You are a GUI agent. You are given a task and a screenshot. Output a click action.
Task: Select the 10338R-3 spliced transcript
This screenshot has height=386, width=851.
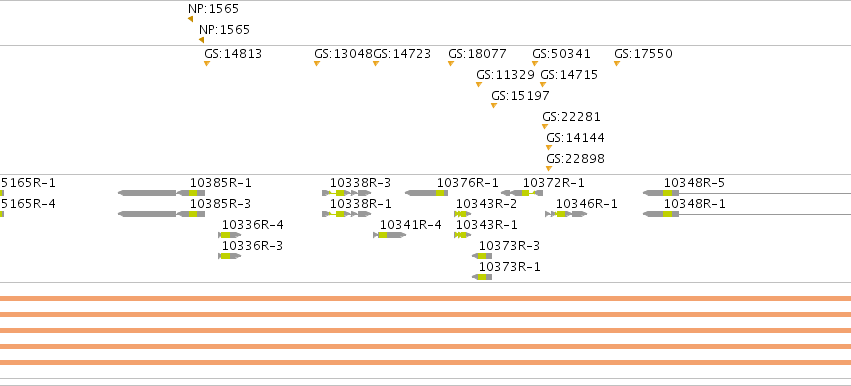pos(347,193)
